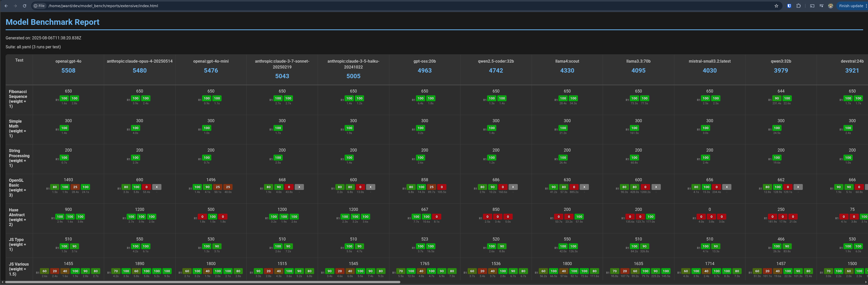The height and width of the screenshot is (285, 868).
Task: Open the Chrome three-dot menu
Action: (x=866, y=6)
